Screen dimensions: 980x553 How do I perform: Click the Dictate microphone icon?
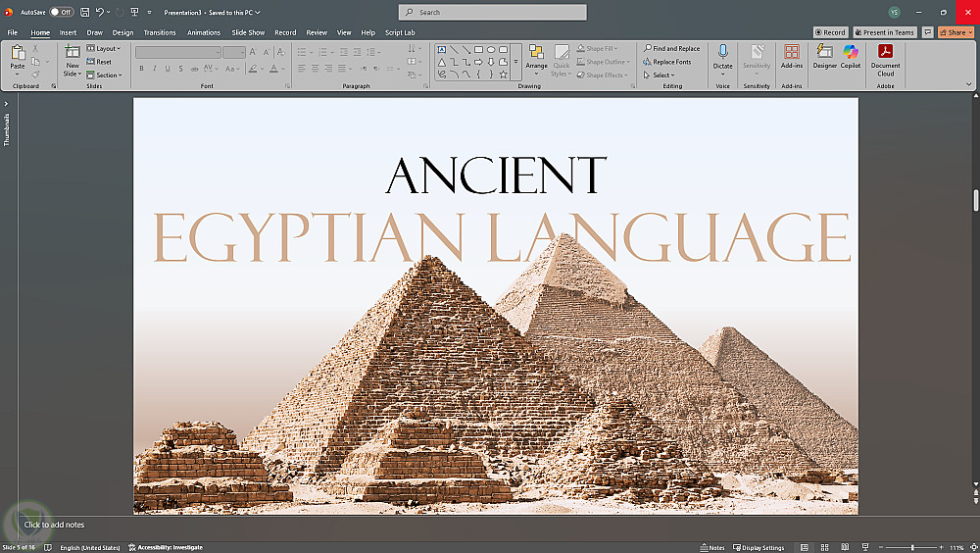(723, 52)
